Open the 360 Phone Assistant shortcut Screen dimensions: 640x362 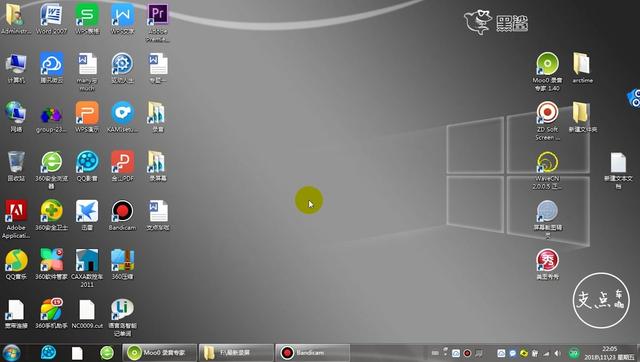[51, 313]
